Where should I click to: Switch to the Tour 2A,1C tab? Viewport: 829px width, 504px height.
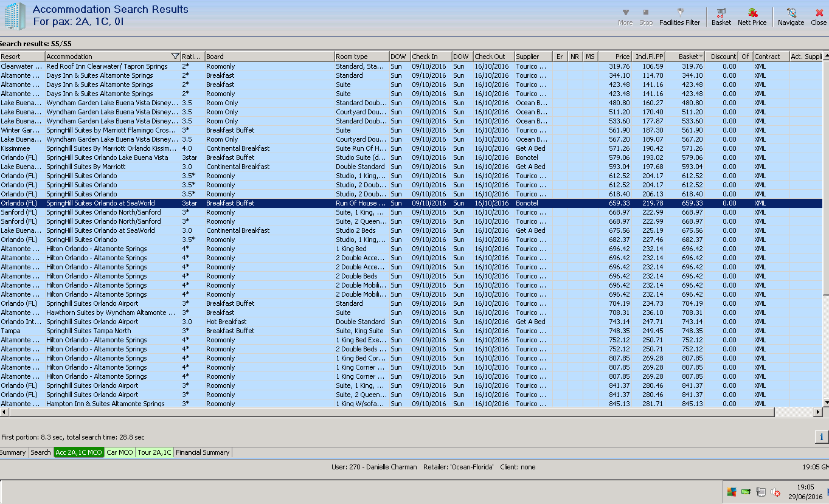[154, 452]
